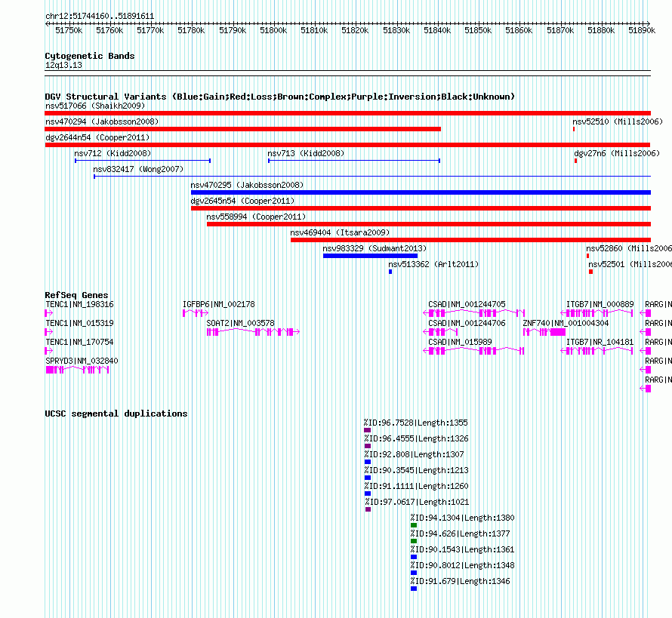Click the nsv470295 (Jakobsson2008) blue gain bar
672x618 pixels.
pos(421,192)
